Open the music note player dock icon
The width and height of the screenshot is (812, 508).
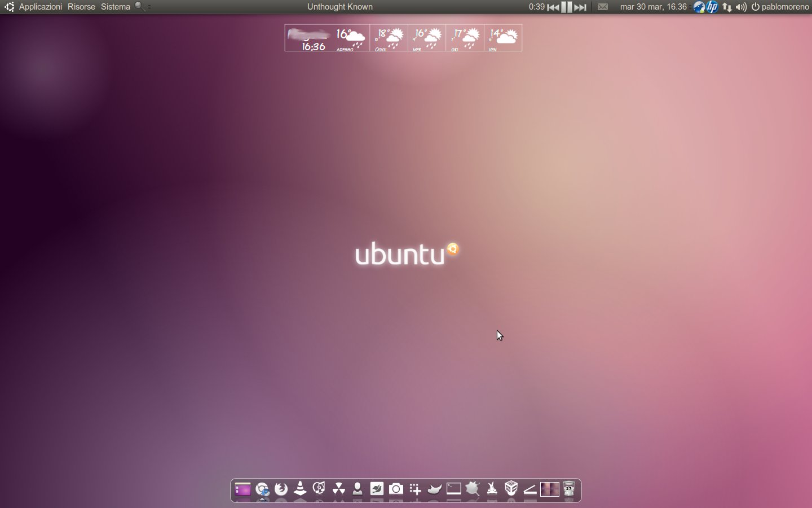(319, 488)
